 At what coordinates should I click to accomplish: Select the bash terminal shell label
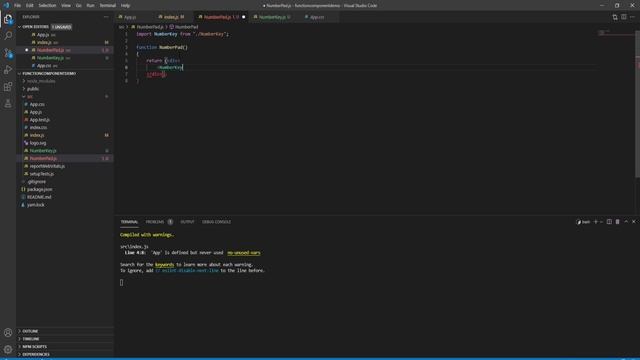click(x=583, y=222)
